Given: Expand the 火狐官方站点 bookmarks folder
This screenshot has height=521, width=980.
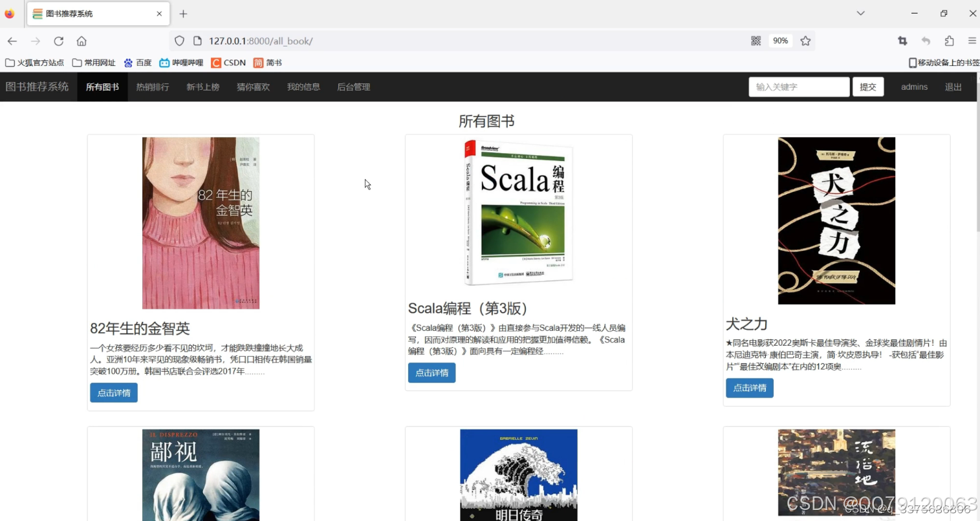Looking at the screenshot, I should point(36,63).
